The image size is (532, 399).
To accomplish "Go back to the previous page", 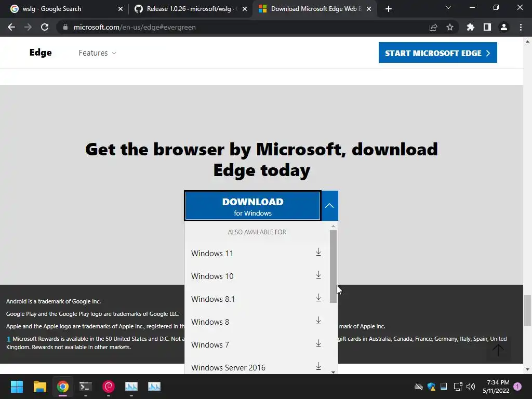I will (11, 27).
